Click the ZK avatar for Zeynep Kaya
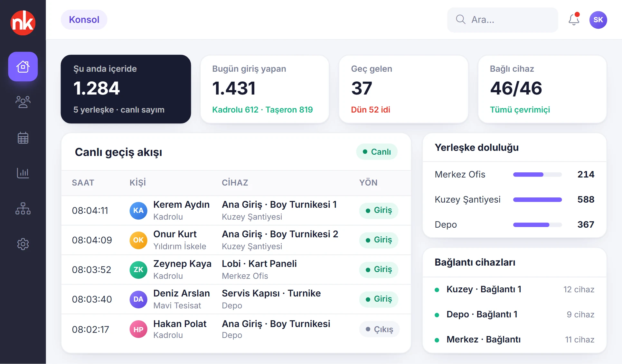The height and width of the screenshot is (364, 622). pos(138,270)
